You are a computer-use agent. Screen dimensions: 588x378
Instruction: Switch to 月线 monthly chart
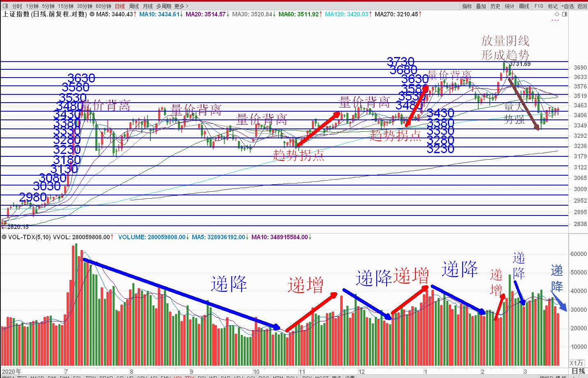(x=148, y=6)
